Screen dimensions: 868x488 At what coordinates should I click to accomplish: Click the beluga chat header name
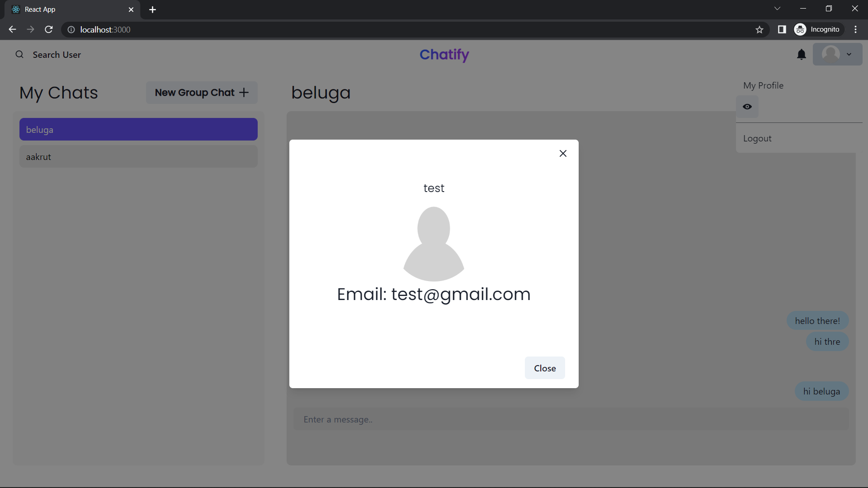coord(321,92)
